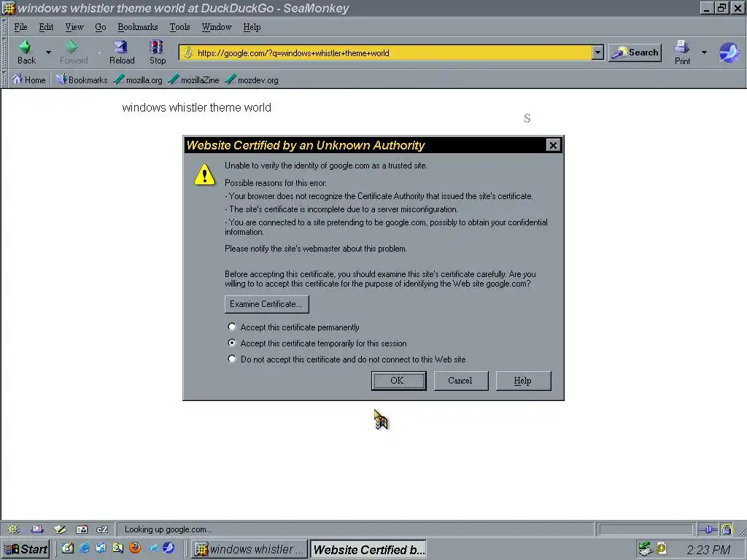Screen dimensions: 747x560
Task: Open the File menu
Action: tap(20, 27)
